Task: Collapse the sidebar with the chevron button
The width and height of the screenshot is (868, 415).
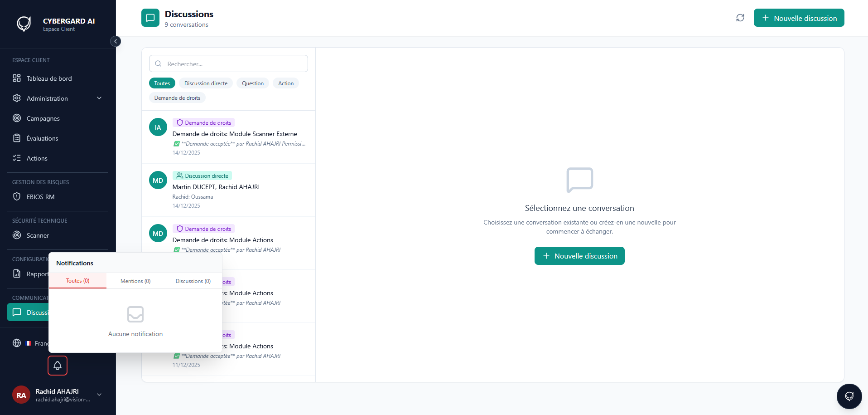Action: coord(116,41)
